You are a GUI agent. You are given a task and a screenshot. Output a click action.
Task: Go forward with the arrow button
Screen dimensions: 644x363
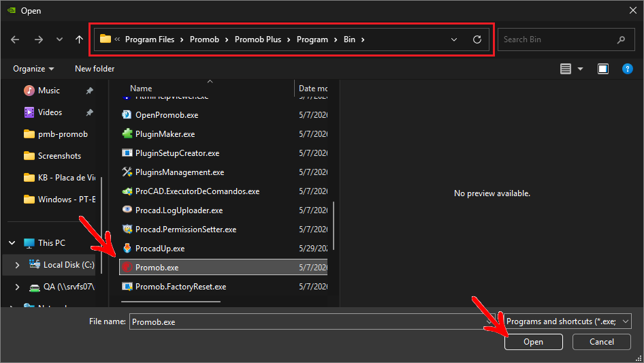39,40
